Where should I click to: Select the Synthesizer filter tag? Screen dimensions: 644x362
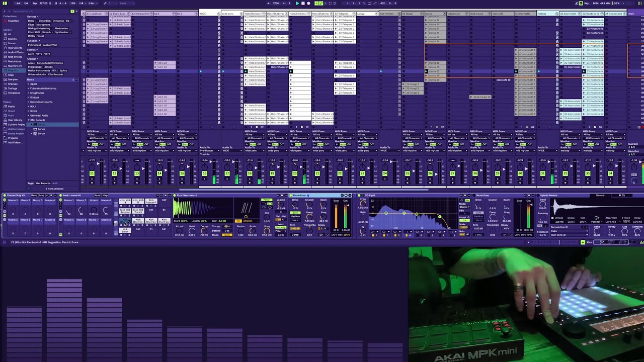pos(62,32)
